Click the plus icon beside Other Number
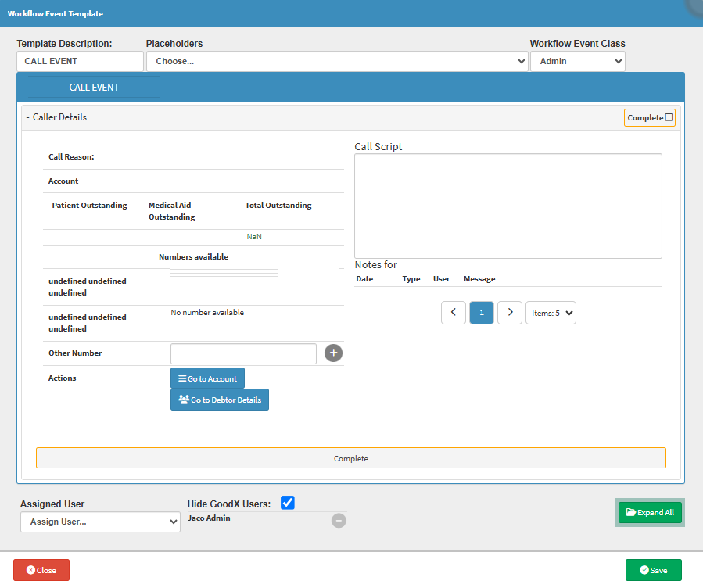This screenshot has width=703, height=588. pos(334,353)
